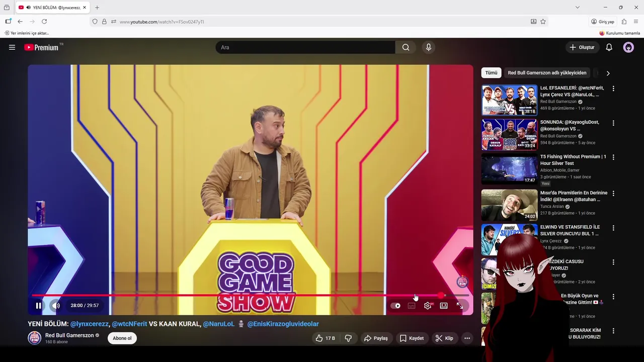The height and width of the screenshot is (362, 644).
Task: List all tabs with the dropdown arrow
Action: tap(578, 8)
